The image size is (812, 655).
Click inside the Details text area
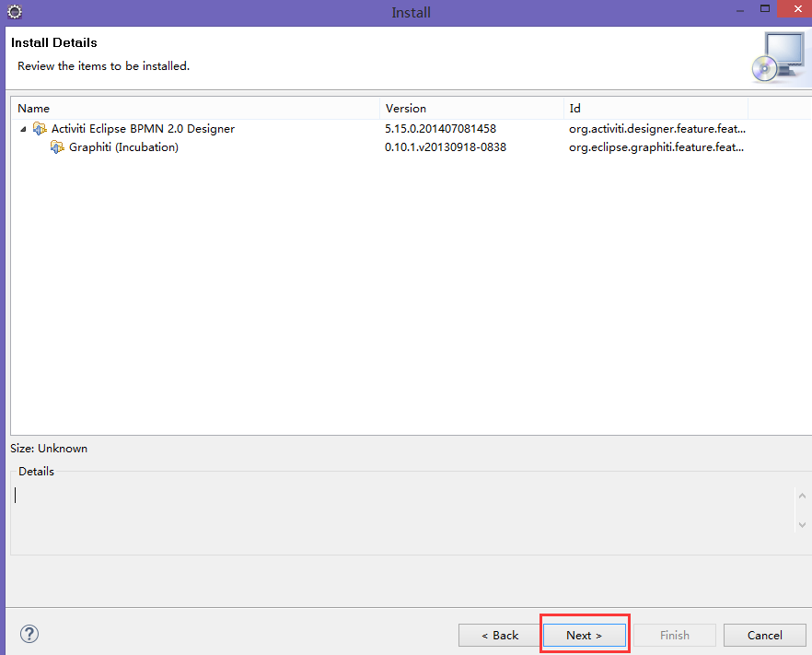point(396,516)
